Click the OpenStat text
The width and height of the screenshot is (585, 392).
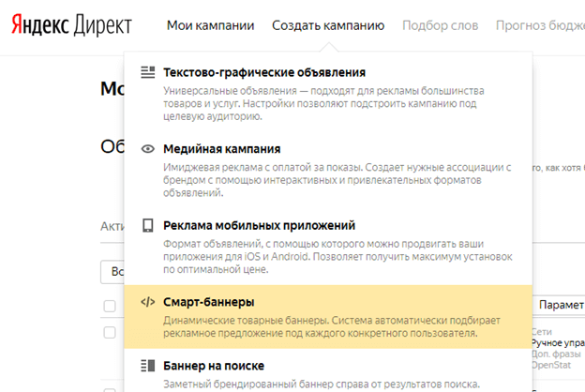click(x=551, y=365)
